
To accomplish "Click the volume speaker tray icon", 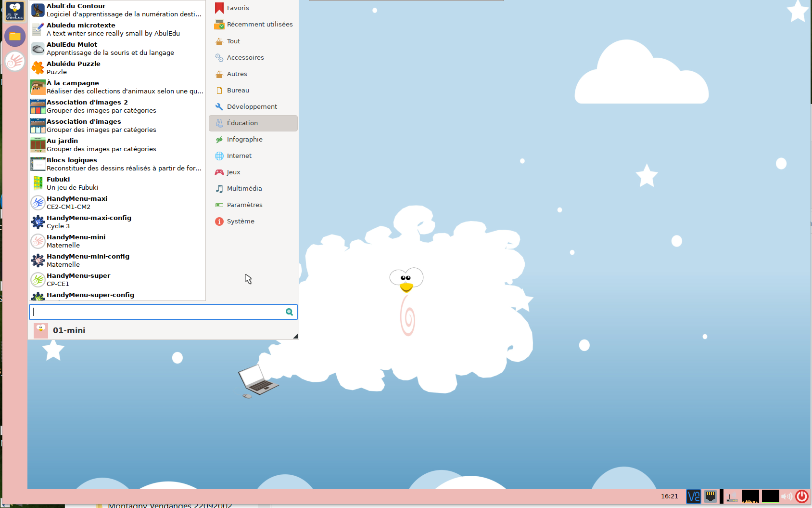I will pyautogui.click(x=787, y=496).
